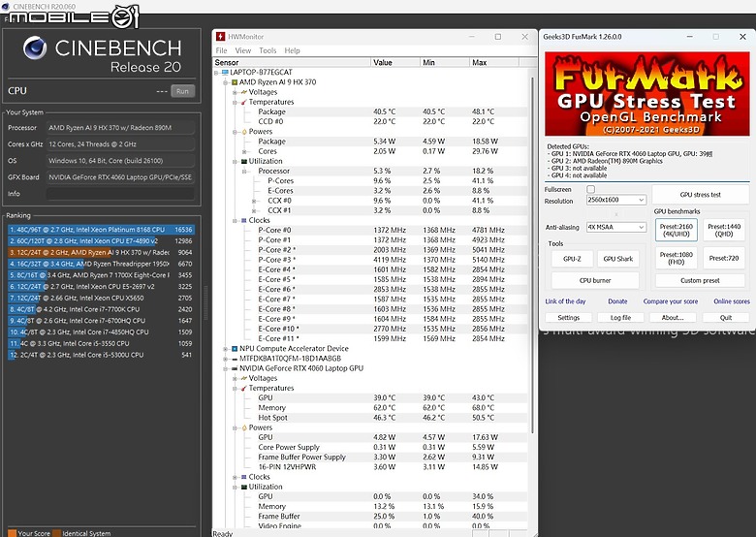
Task: Click the GPU Powers flame icon
Action: (x=244, y=427)
